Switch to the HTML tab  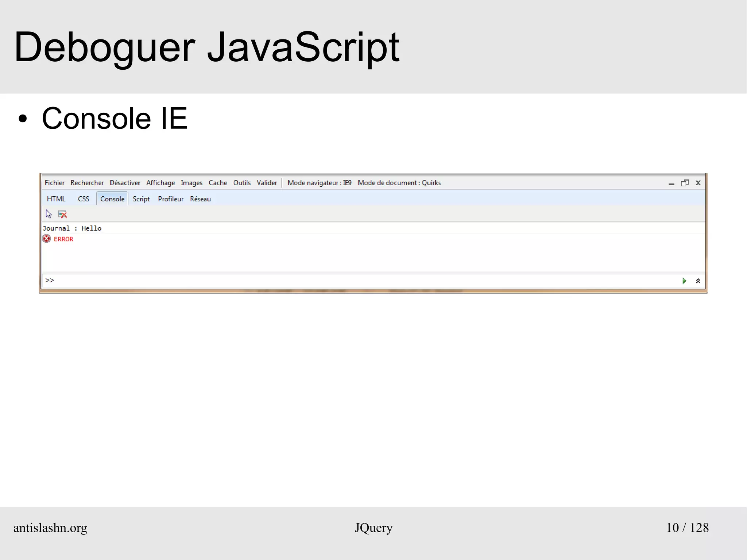pos(56,199)
